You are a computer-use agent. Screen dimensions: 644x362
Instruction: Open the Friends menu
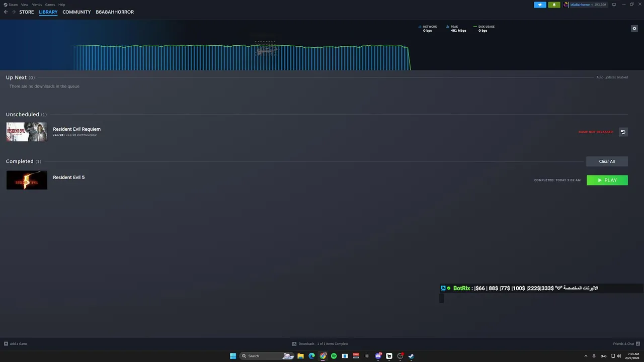[37, 5]
